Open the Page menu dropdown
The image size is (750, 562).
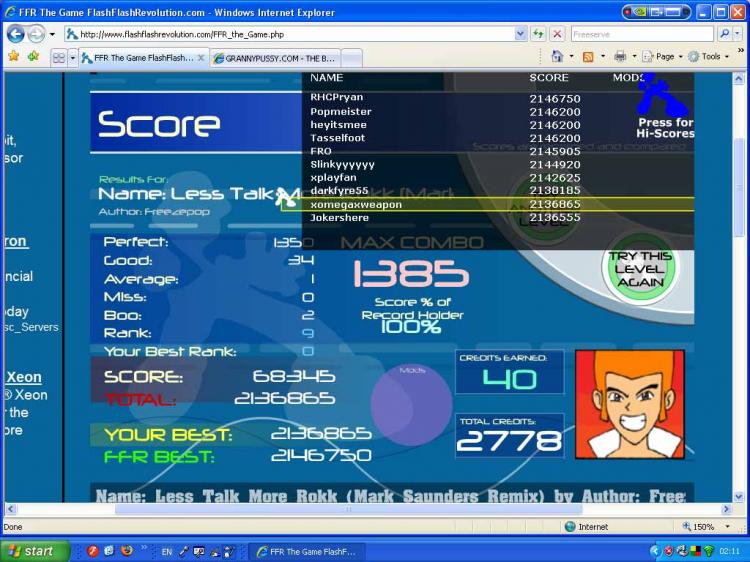[662, 56]
